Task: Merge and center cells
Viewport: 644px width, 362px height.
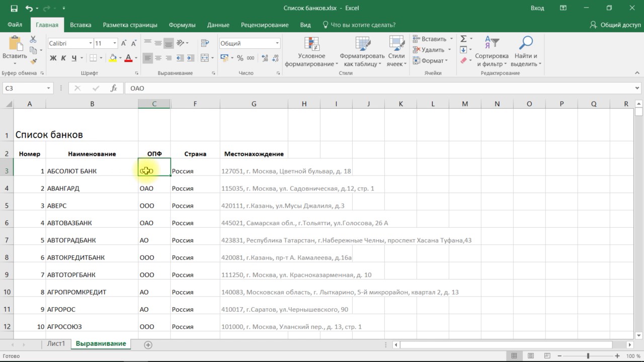Action: (x=204, y=58)
